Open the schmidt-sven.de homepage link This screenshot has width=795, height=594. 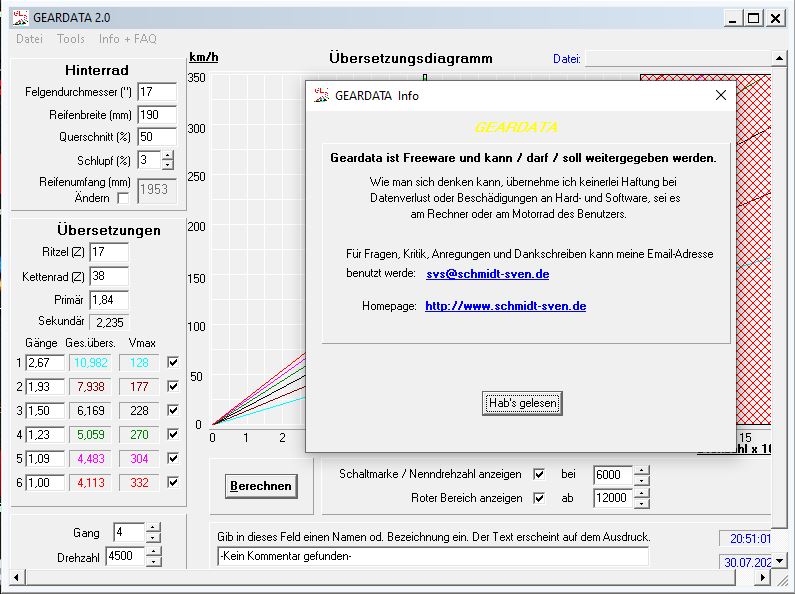(x=505, y=305)
